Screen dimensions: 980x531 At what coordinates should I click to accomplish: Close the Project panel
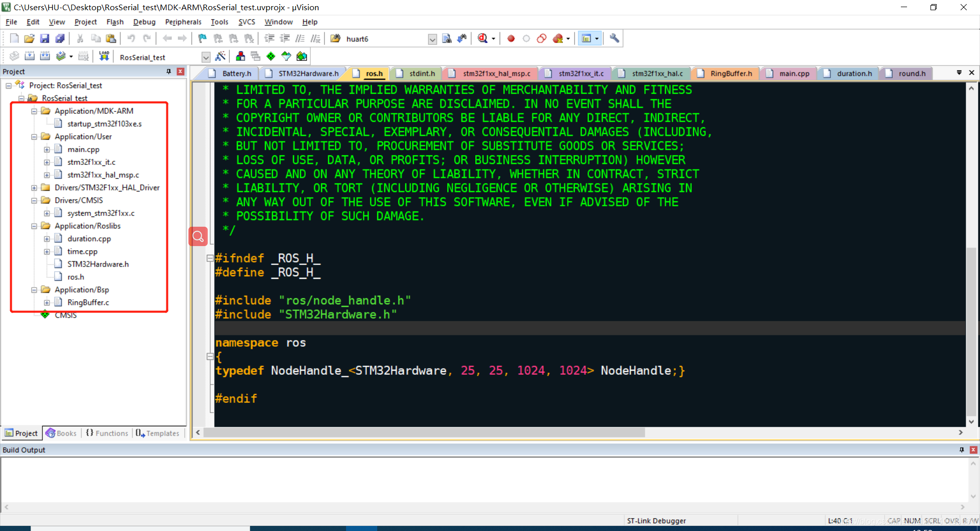point(180,71)
